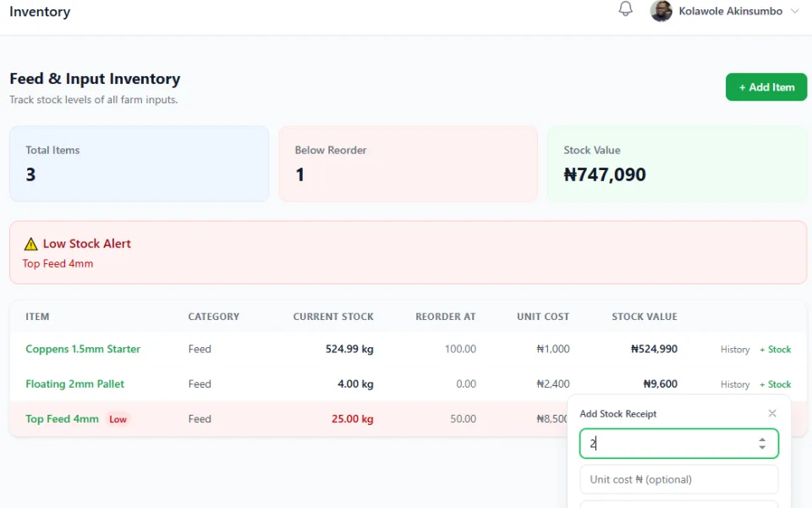Click the Feed & Input Inventory heading

(x=95, y=79)
